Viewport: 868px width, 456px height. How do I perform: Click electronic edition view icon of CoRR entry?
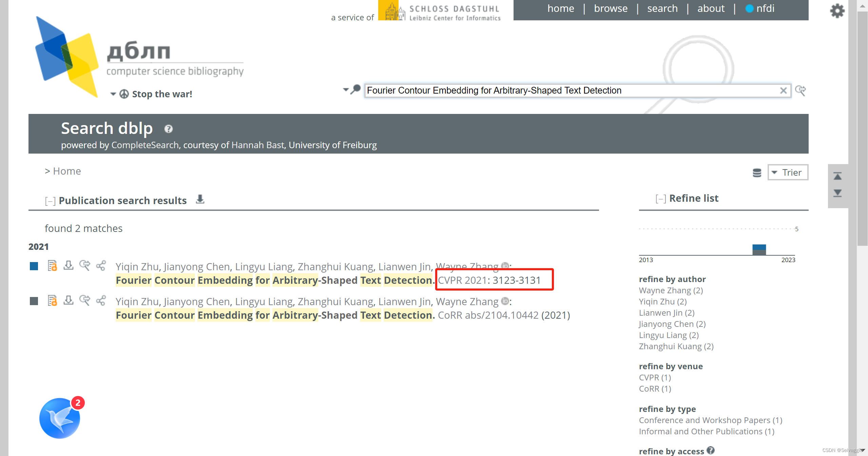pos(52,300)
